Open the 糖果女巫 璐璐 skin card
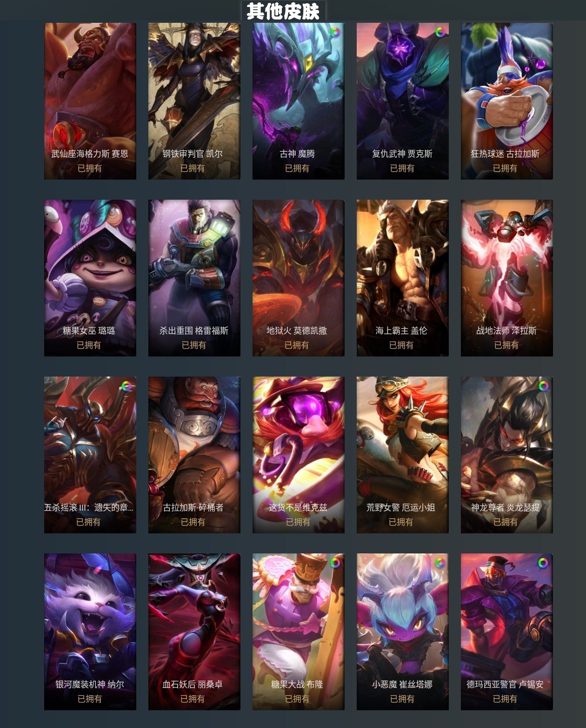586x728 pixels. click(90, 278)
